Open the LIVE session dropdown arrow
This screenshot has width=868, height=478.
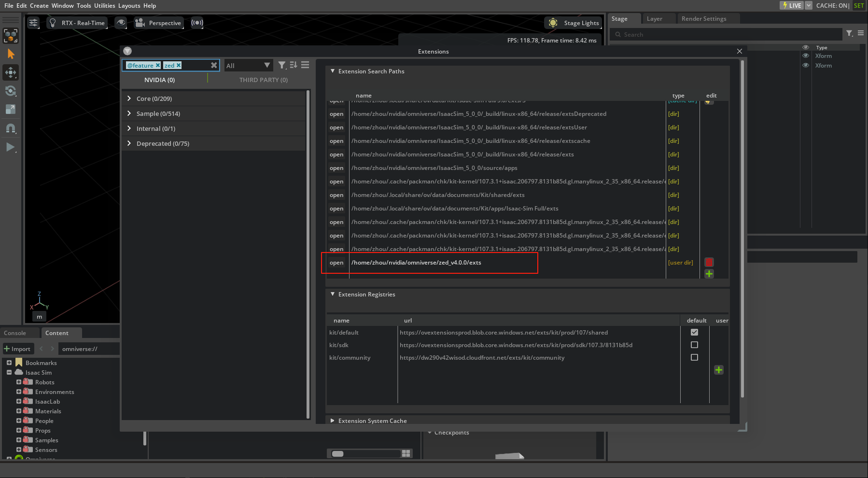click(809, 5)
